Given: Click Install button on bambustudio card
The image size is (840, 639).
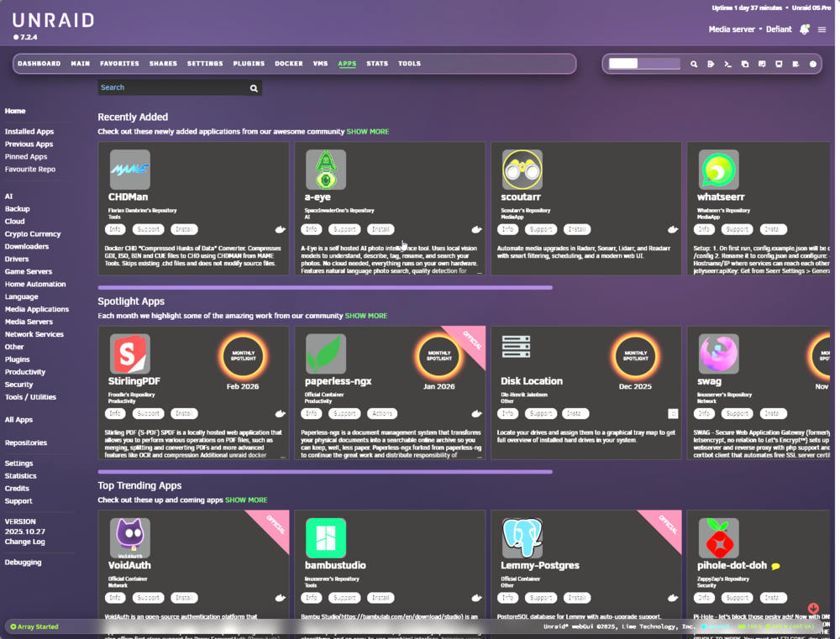Looking at the screenshot, I should (381, 598).
